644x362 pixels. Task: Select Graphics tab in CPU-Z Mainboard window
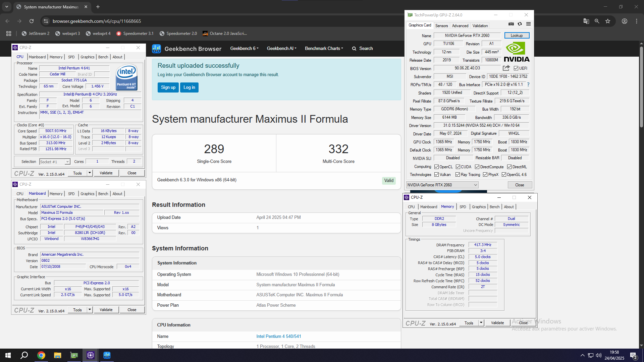(x=87, y=194)
